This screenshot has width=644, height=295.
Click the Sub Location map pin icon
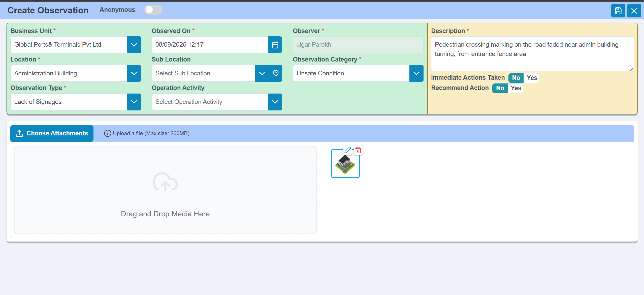(x=276, y=73)
